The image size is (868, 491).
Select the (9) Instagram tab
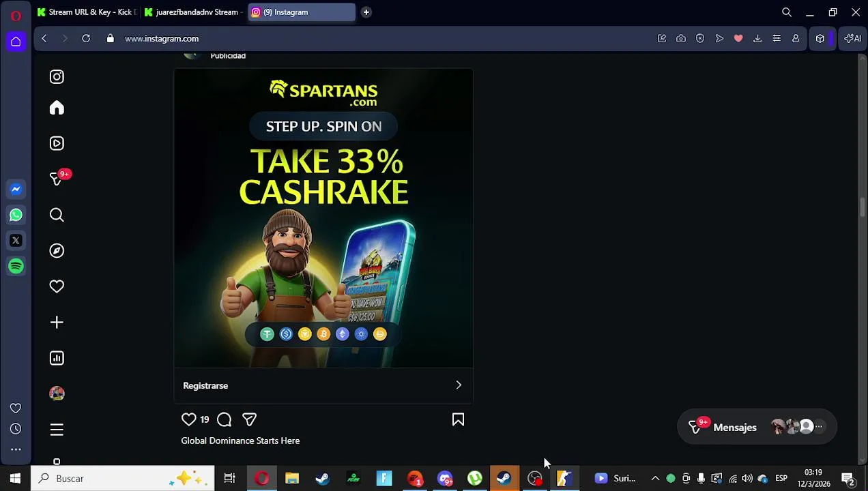click(301, 12)
